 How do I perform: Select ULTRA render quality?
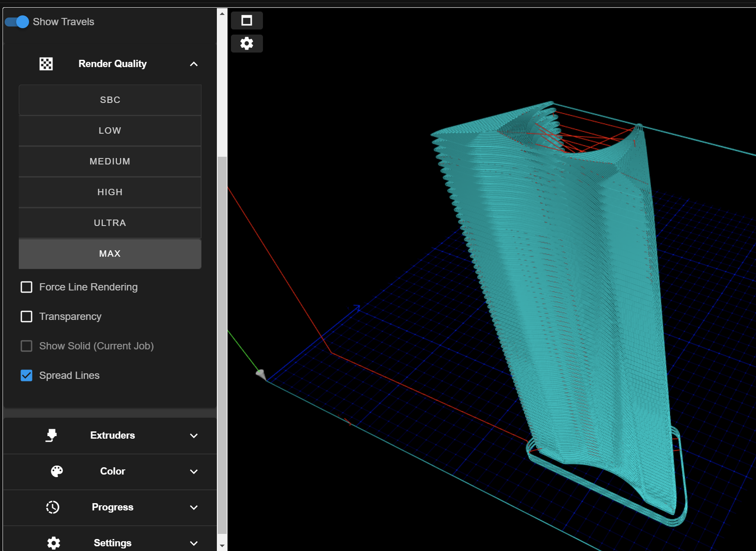pyautogui.click(x=110, y=223)
